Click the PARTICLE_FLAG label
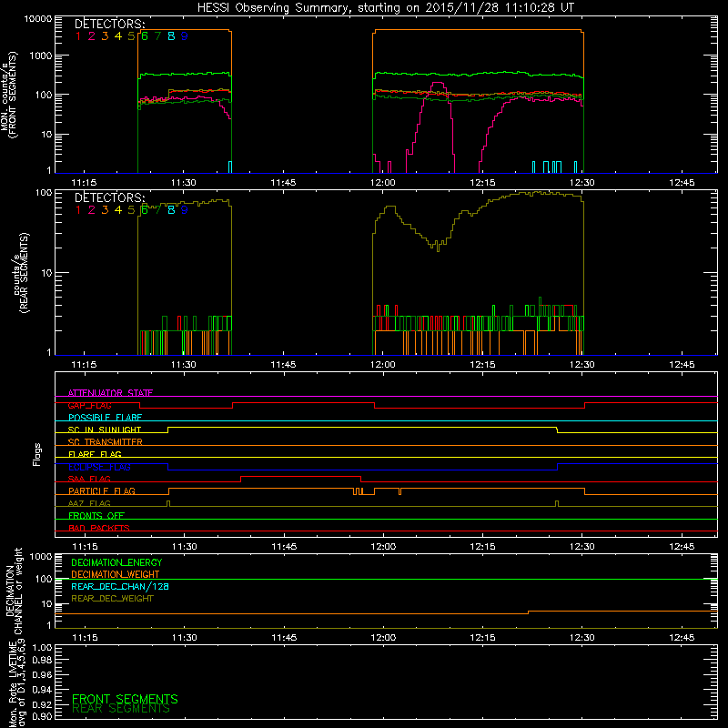This screenshot has width=728, height=728. [102, 490]
